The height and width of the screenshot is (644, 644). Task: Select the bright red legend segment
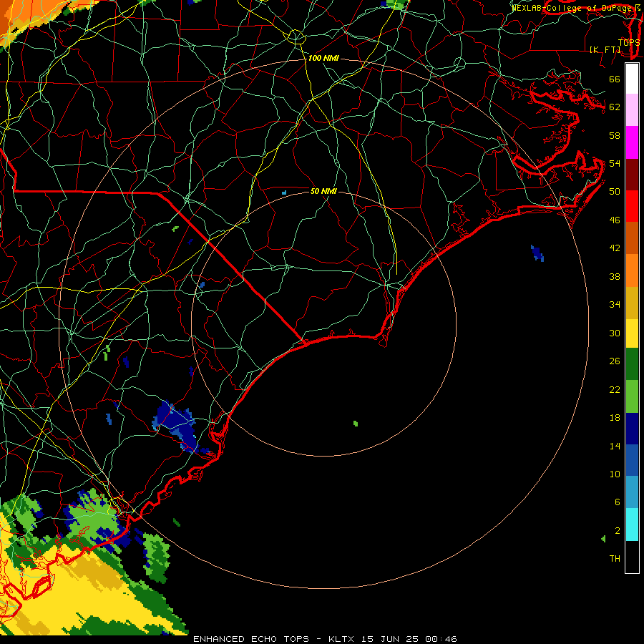(x=632, y=206)
